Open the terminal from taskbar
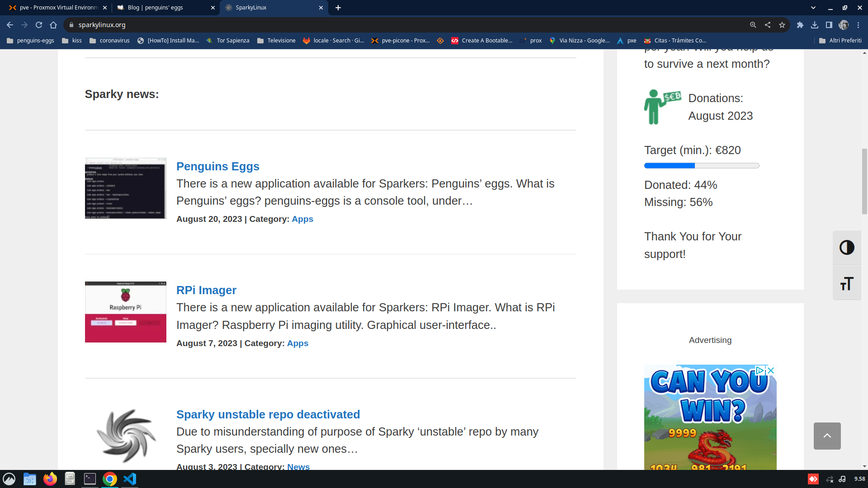Image resolution: width=868 pixels, height=488 pixels. pos(90,479)
